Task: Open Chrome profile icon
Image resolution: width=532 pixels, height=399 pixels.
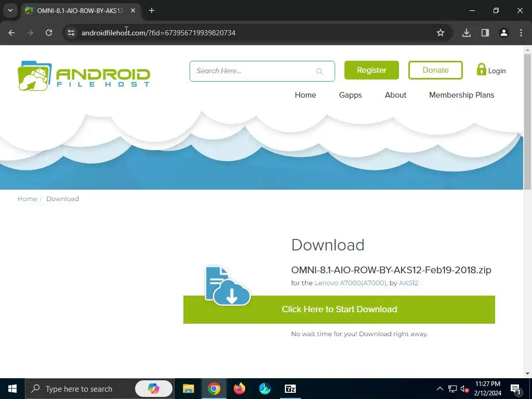Action: pos(504,33)
